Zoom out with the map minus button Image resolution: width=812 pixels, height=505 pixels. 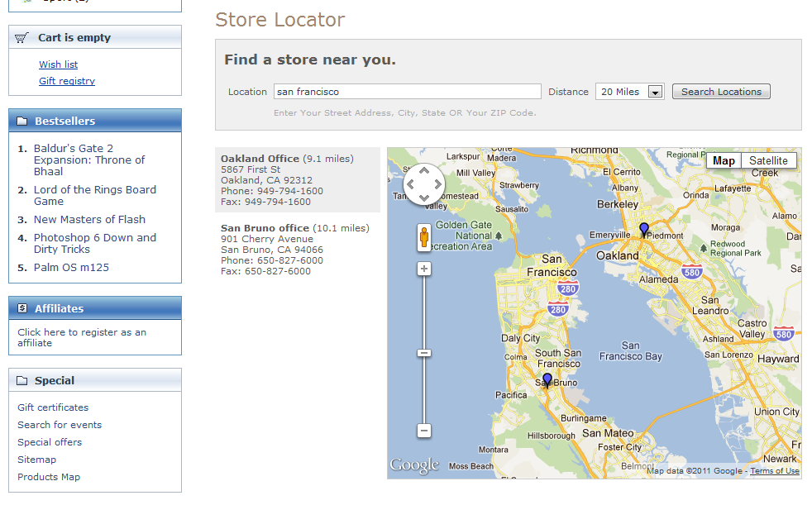pos(424,431)
